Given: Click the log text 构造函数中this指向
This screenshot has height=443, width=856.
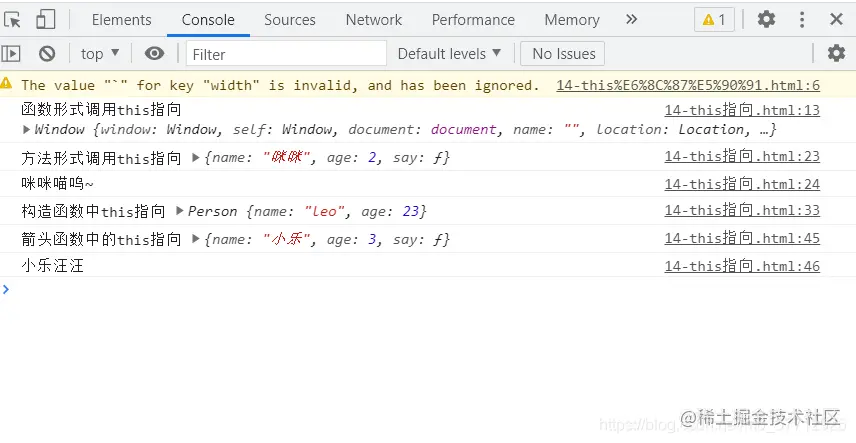Looking at the screenshot, I should 93,211.
